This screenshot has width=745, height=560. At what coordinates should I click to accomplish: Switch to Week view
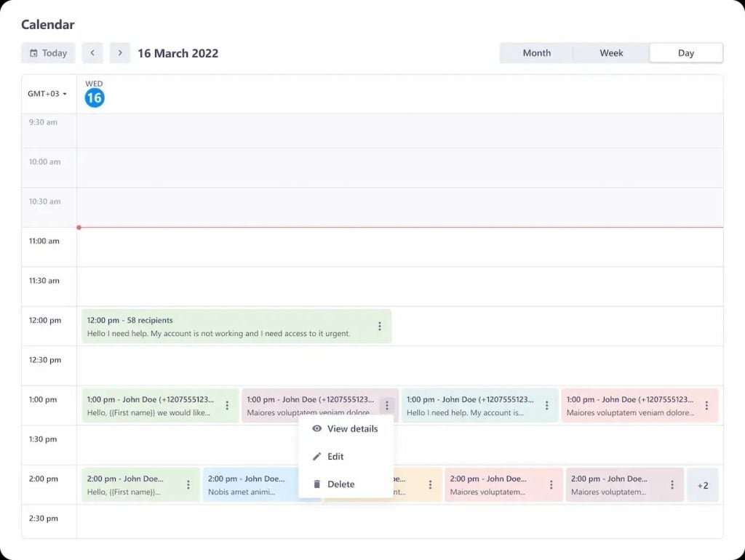611,53
